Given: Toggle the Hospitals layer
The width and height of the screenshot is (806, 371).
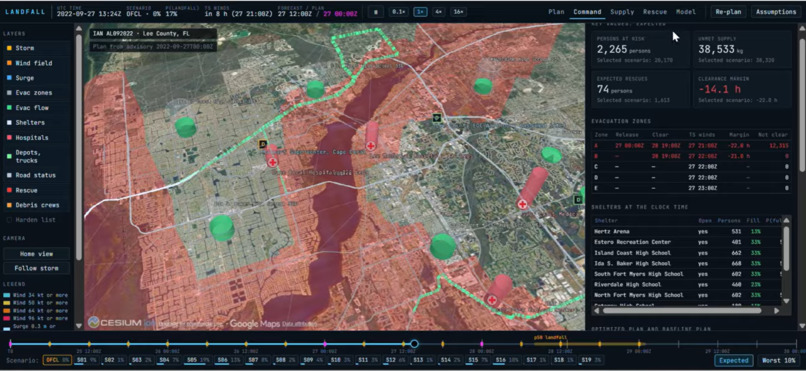Looking at the screenshot, I should 36,137.
